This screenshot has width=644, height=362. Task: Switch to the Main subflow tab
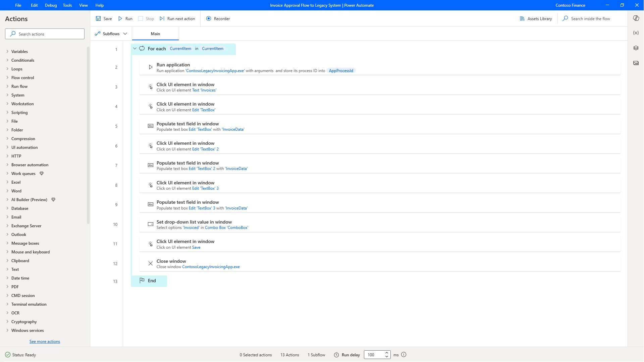pyautogui.click(x=155, y=34)
